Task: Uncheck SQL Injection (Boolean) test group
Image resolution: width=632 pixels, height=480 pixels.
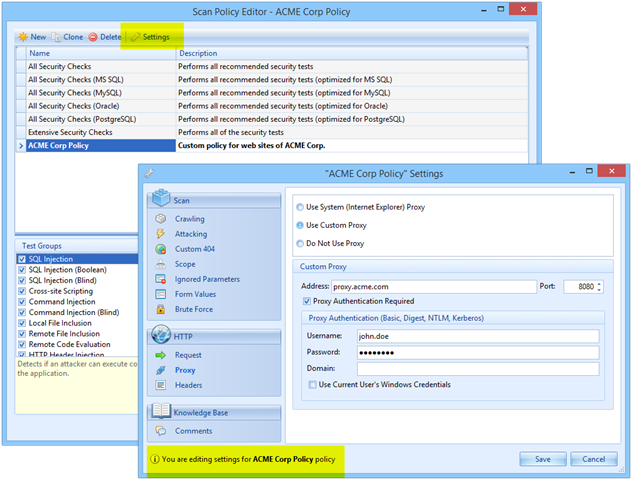Action: [x=22, y=270]
